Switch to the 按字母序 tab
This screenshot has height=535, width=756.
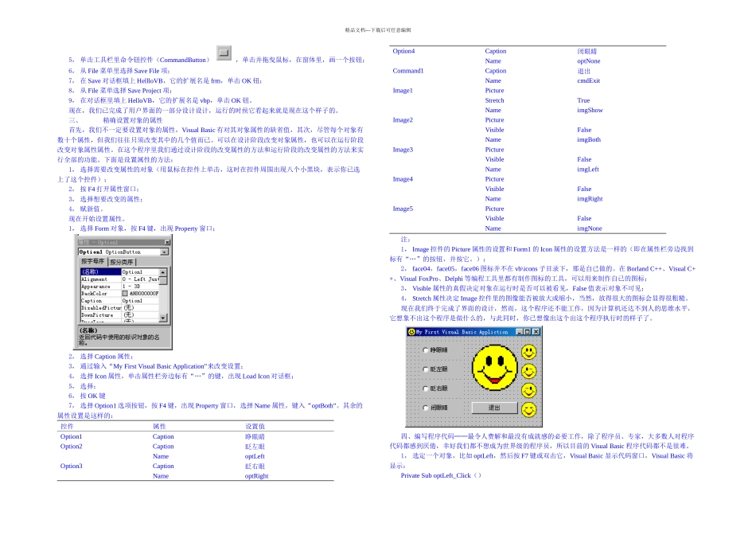(x=92, y=261)
